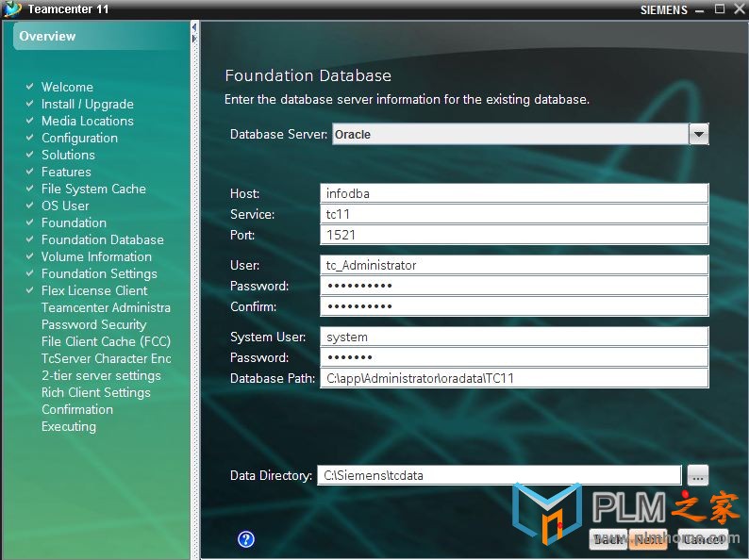Click the System User Password field
The width and height of the screenshot is (749, 560).
tap(514, 357)
